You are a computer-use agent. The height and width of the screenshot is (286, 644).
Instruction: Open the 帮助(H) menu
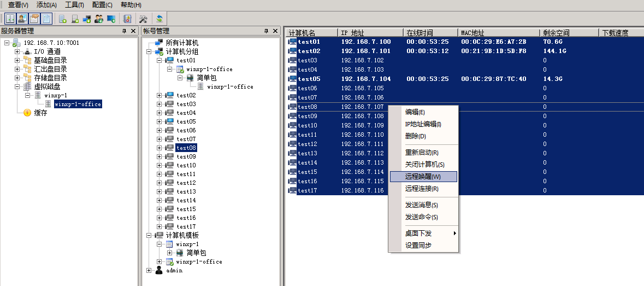131,5
